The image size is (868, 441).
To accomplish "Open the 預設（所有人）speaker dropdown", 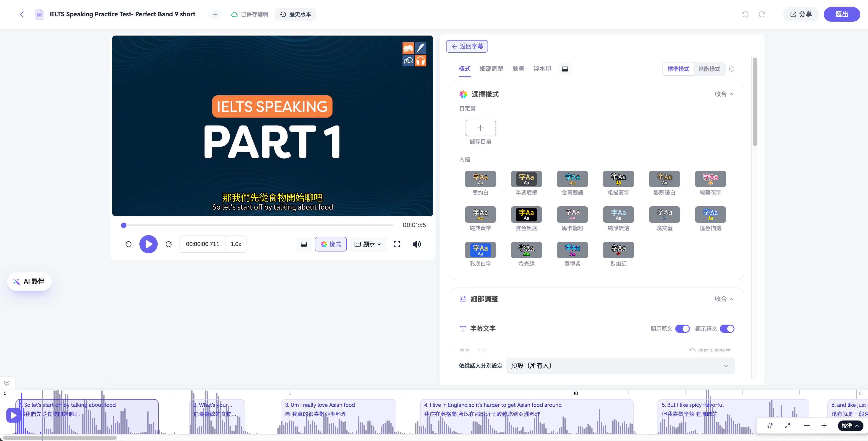I will click(620, 366).
